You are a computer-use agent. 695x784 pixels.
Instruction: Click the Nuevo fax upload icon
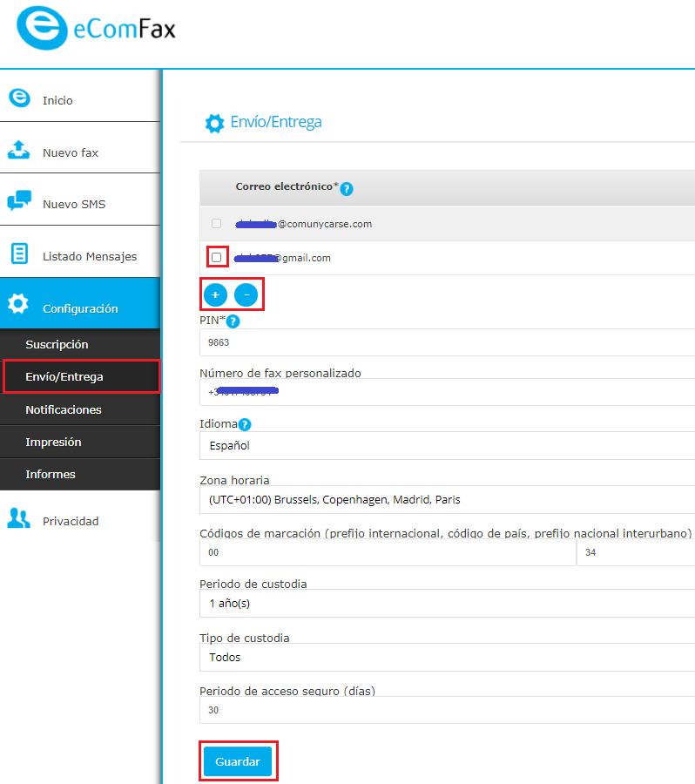[x=19, y=150]
